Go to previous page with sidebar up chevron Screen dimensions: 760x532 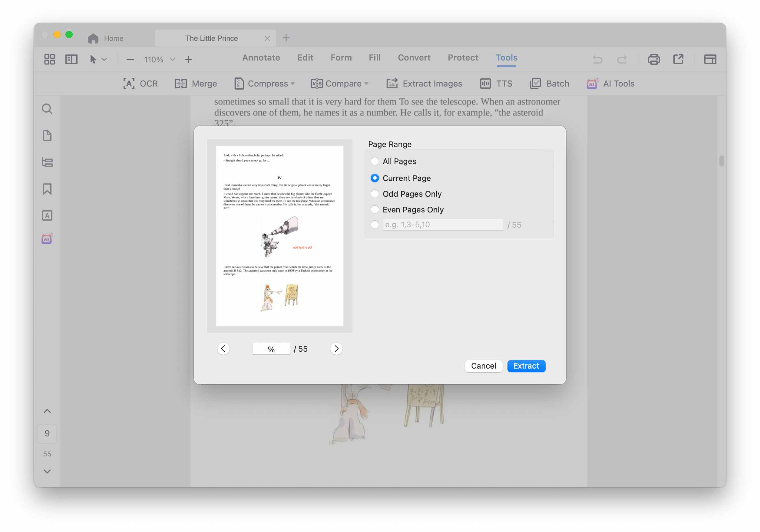pyautogui.click(x=47, y=411)
